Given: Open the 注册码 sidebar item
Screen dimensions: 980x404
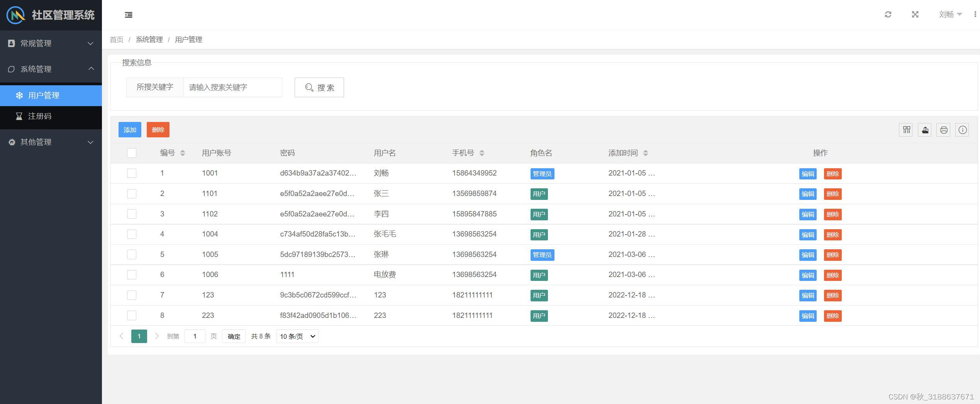Looking at the screenshot, I should [51, 116].
